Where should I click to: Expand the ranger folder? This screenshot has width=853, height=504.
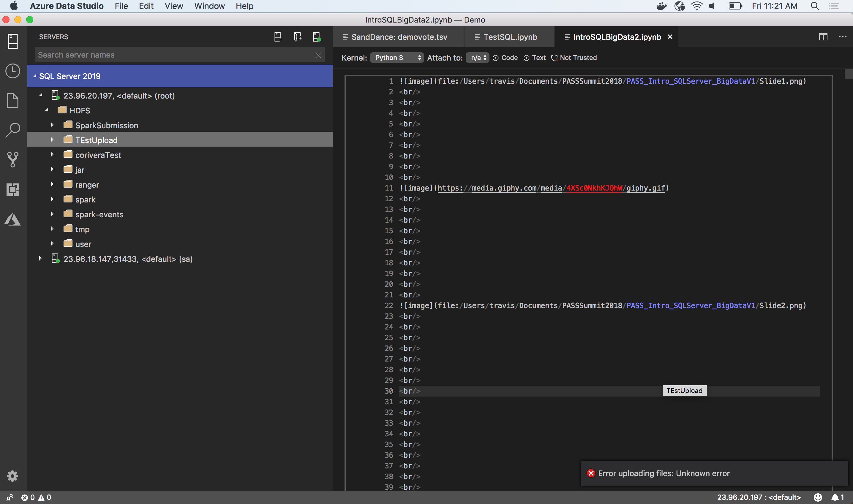(52, 184)
